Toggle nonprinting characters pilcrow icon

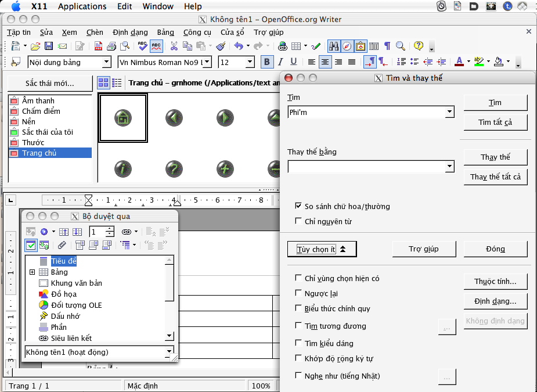click(x=387, y=46)
